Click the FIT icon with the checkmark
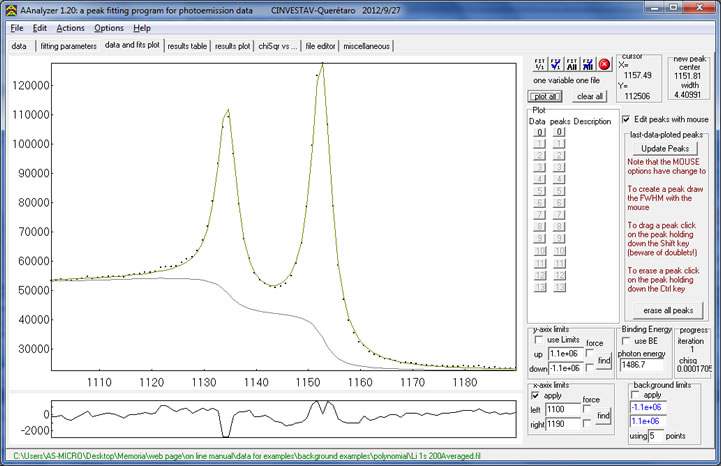 click(556, 64)
